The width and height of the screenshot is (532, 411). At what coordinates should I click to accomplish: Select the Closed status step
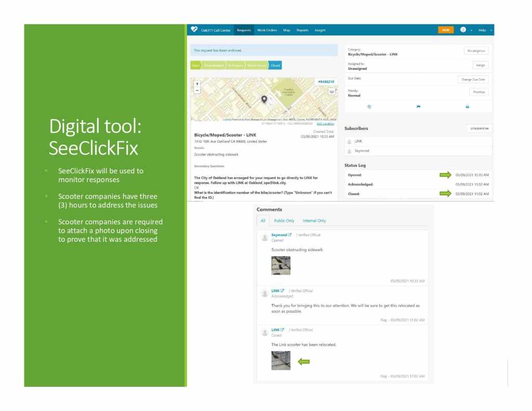point(275,65)
